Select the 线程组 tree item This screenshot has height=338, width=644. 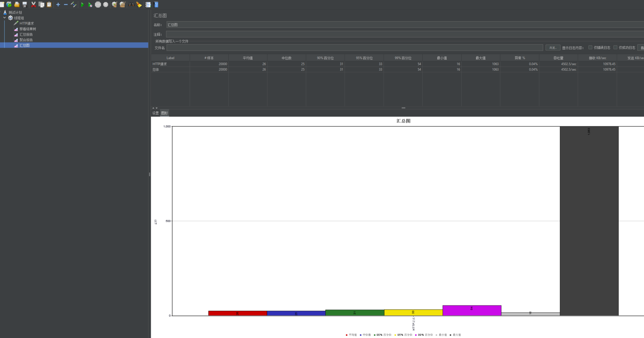coord(19,18)
